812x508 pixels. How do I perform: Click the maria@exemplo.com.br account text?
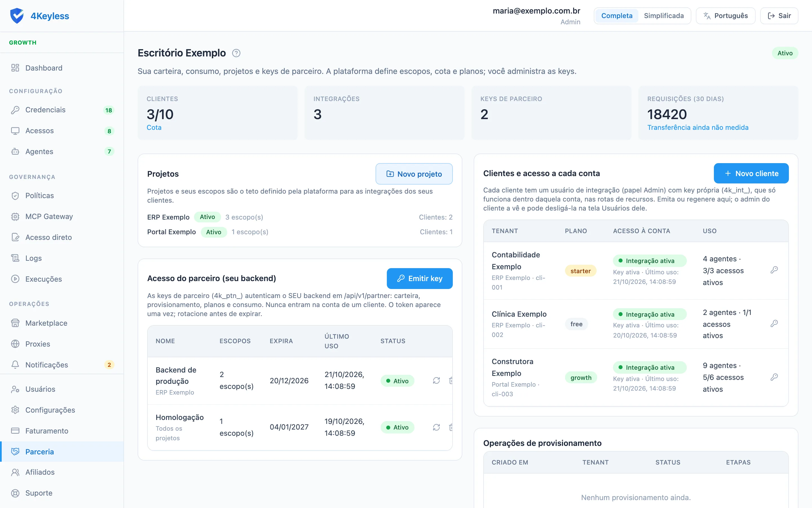536,11
